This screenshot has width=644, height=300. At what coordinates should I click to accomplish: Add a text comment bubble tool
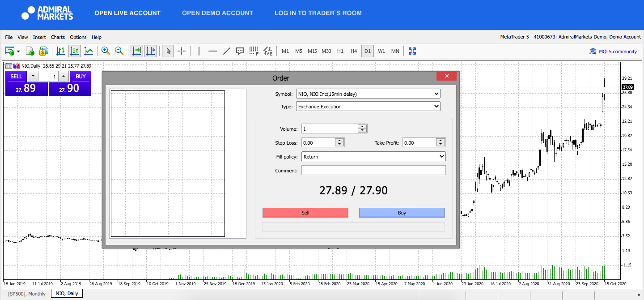240,51
